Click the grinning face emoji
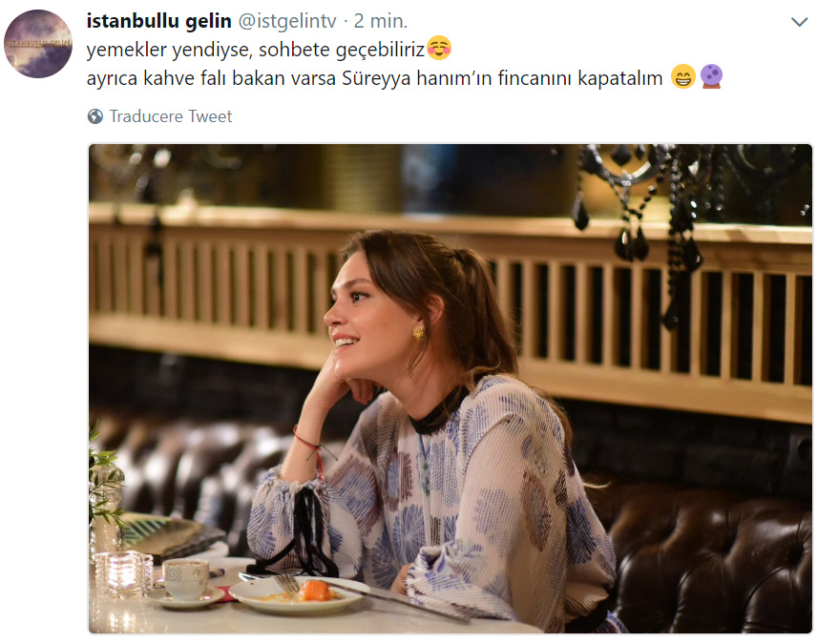The image size is (818, 644). (x=682, y=77)
